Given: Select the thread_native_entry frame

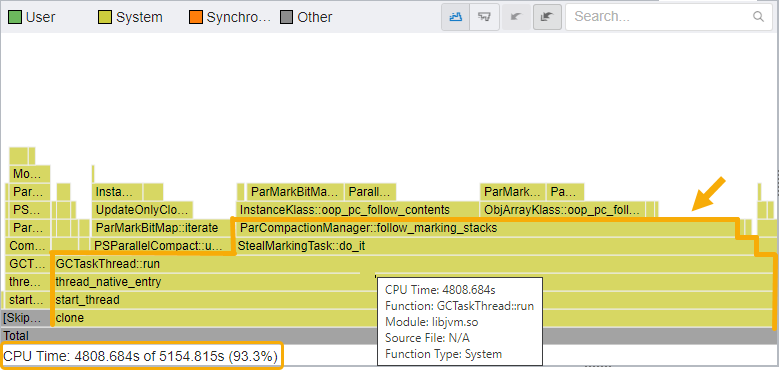Looking at the screenshot, I should pyautogui.click(x=413, y=282).
